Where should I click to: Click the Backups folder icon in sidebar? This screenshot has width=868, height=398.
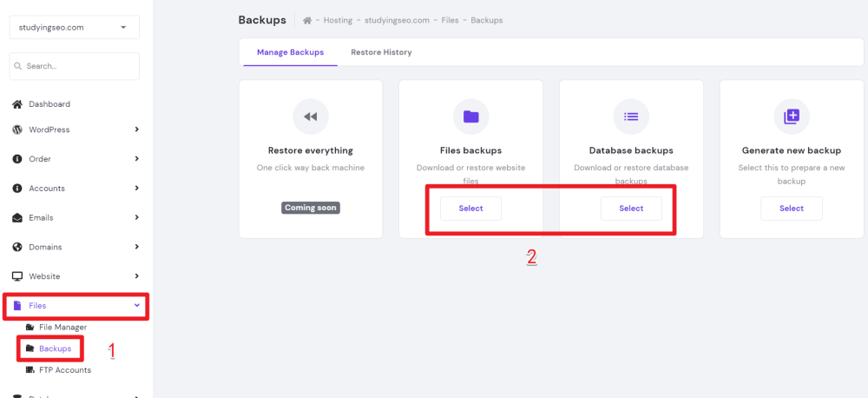(x=30, y=348)
